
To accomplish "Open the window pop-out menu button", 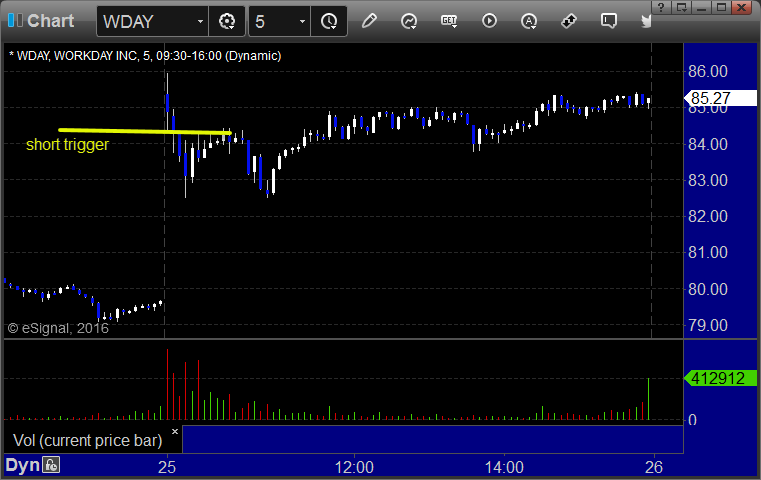I will click(x=681, y=7).
